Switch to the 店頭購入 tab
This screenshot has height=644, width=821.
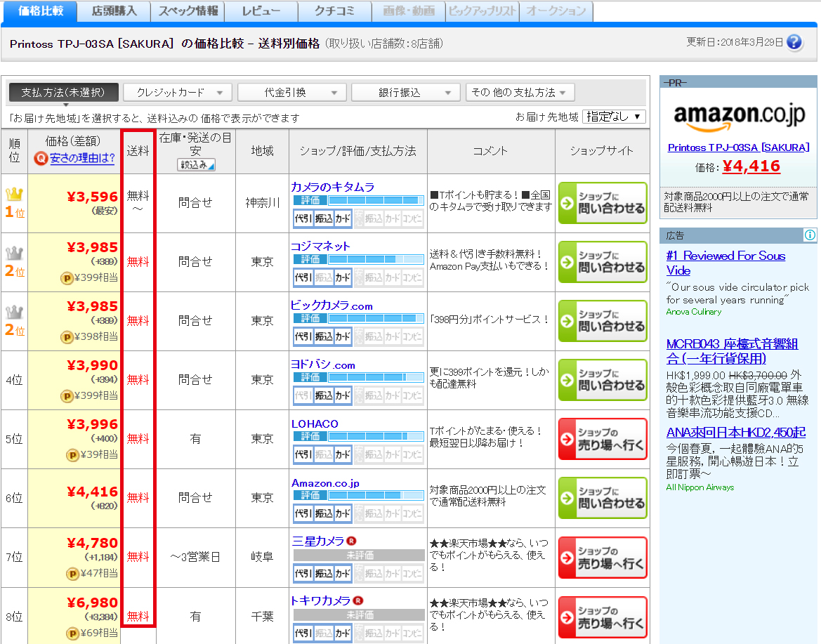[114, 11]
